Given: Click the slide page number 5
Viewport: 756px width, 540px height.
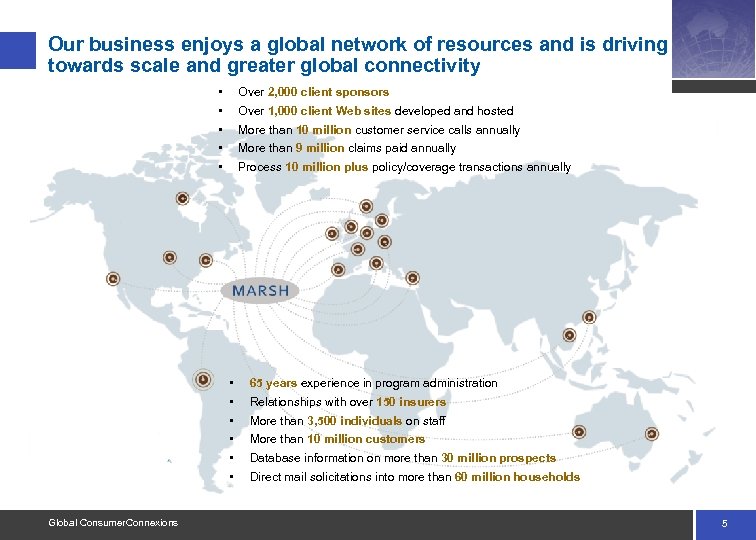Looking at the screenshot, I should [x=724, y=524].
